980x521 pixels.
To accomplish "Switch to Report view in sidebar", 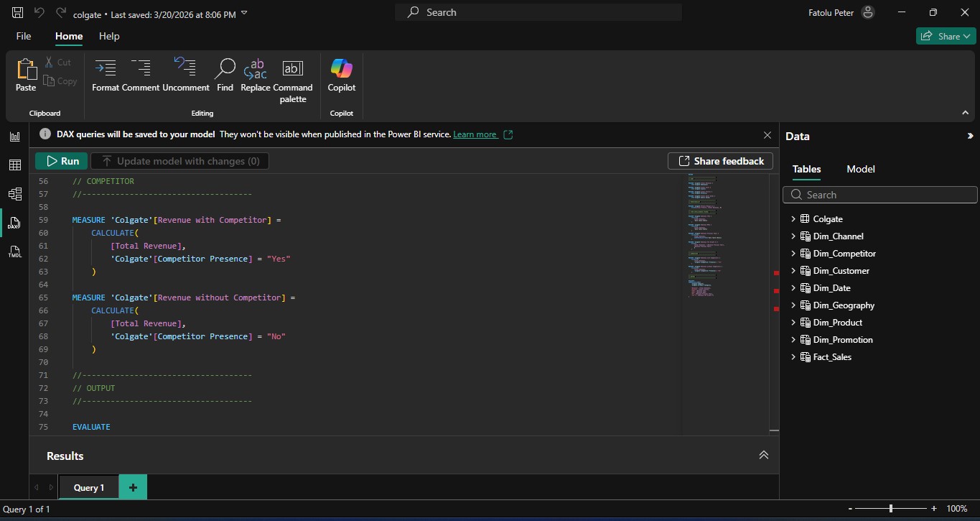I will click(x=14, y=137).
